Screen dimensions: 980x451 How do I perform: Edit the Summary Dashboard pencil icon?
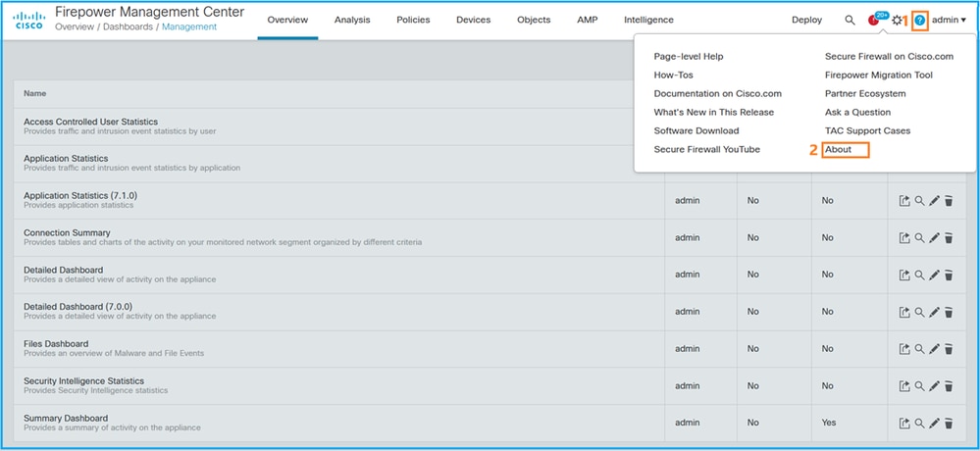pos(934,423)
